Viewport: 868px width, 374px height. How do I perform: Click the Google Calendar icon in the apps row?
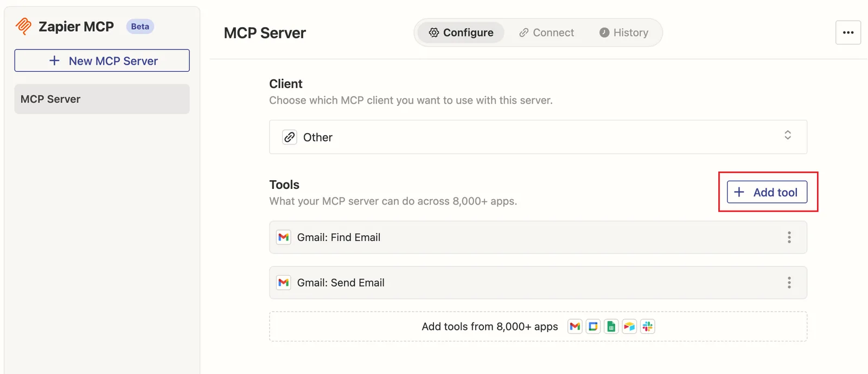coord(593,326)
